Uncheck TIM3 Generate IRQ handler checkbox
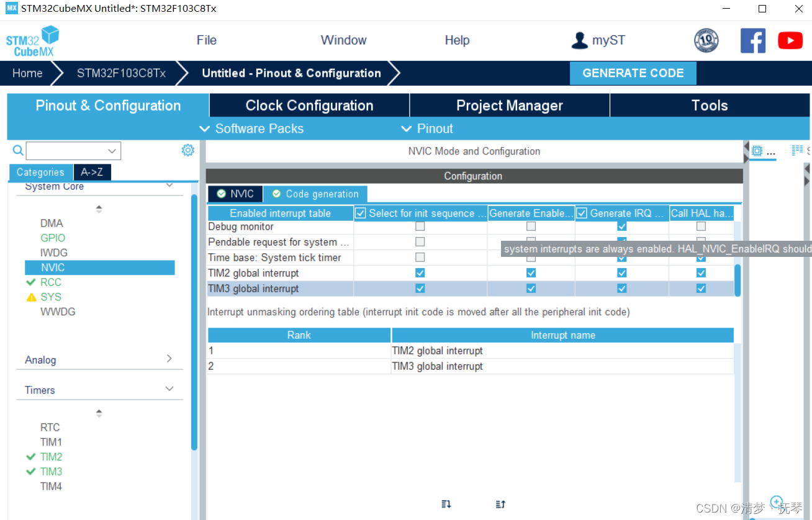812x520 pixels. pyautogui.click(x=622, y=288)
